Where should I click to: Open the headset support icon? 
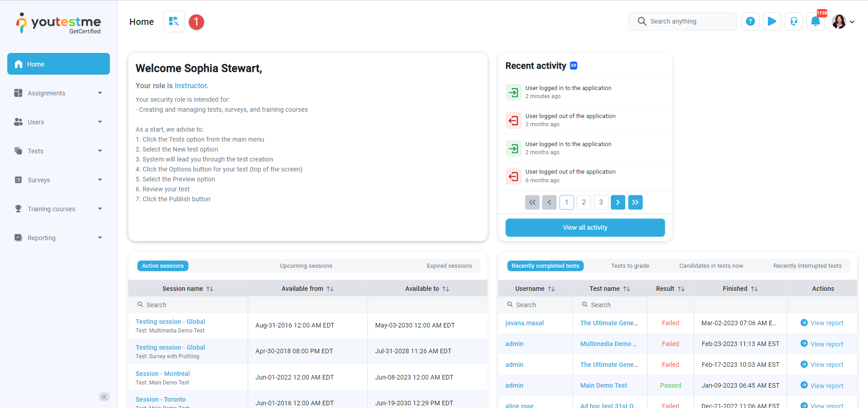click(x=793, y=22)
